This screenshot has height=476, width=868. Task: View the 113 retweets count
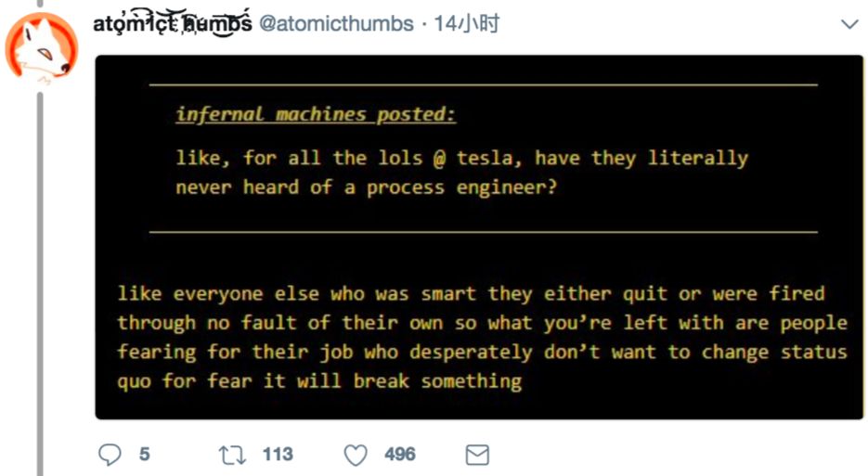pyautogui.click(x=278, y=455)
